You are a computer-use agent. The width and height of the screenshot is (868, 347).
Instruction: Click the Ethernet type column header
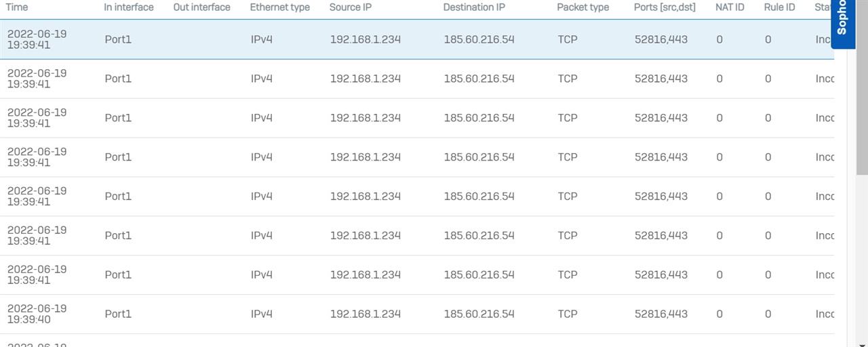tap(279, 7)
